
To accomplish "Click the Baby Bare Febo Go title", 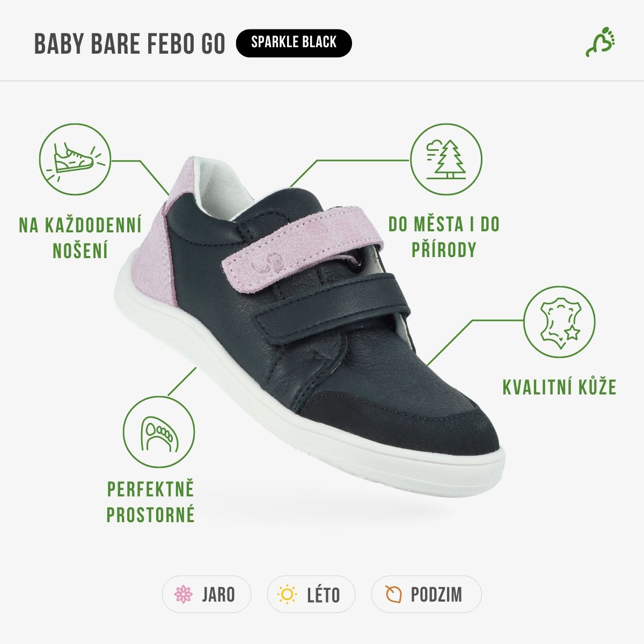I will point(130,43).
